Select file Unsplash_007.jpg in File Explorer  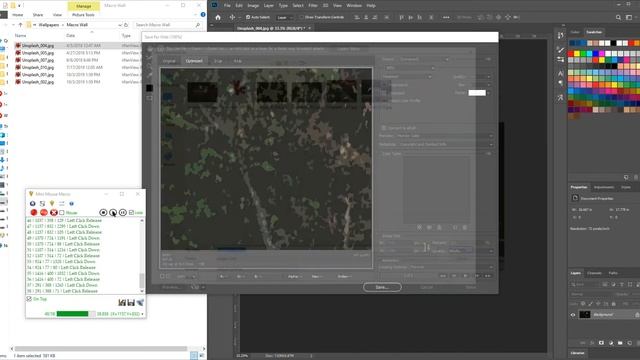point(38,60)
